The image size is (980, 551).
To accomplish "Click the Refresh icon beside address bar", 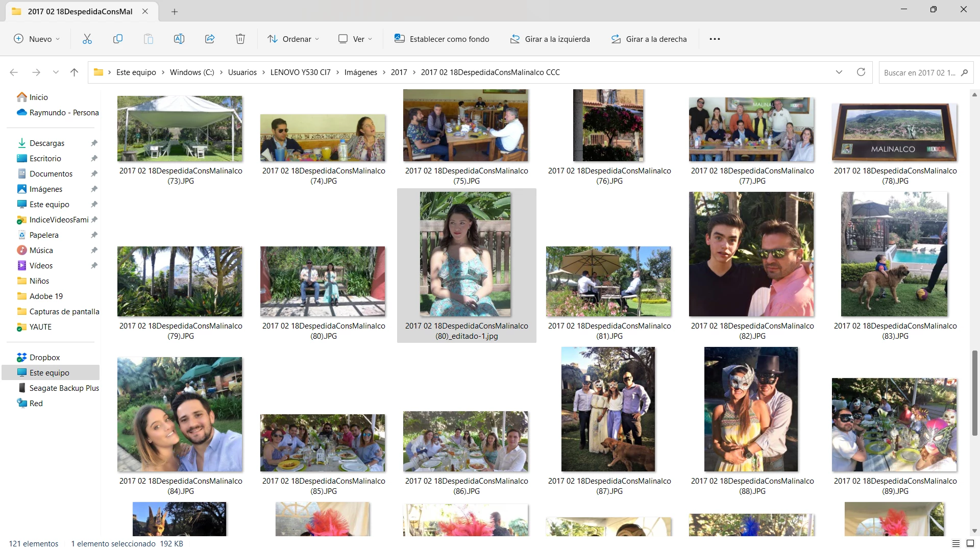I will tap(861, 72).
